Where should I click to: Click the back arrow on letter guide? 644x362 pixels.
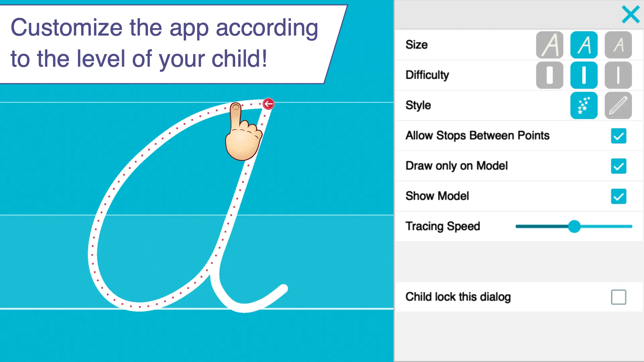pyautogui.click(x=268, y=104)
